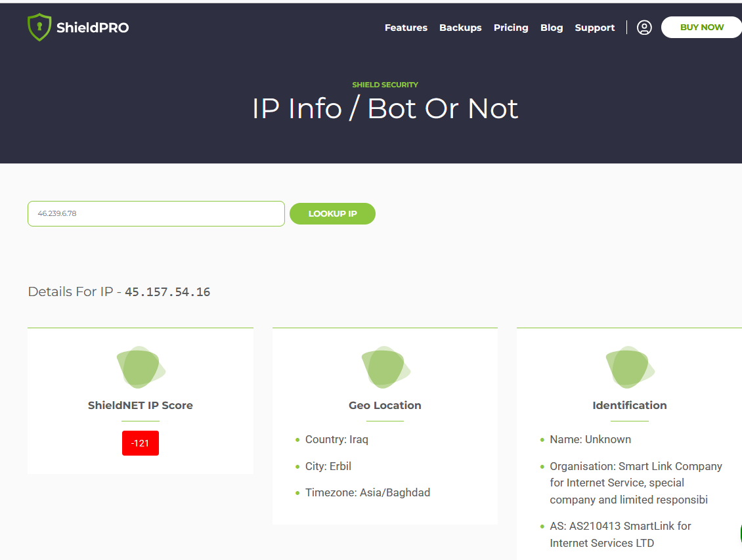
Task: Click the Identification card icon
Action: [630, 367]
